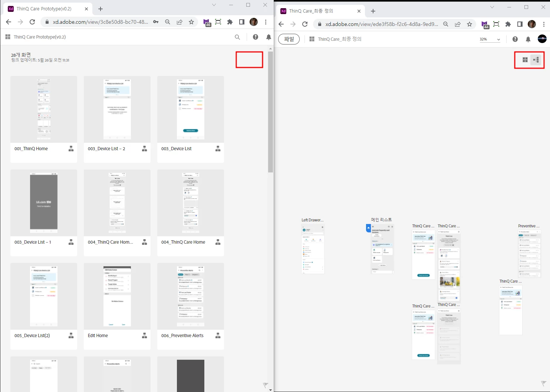Show flow icon on 003_Device List – 1 card
The image size is (550, 392).
coord(71,242)
